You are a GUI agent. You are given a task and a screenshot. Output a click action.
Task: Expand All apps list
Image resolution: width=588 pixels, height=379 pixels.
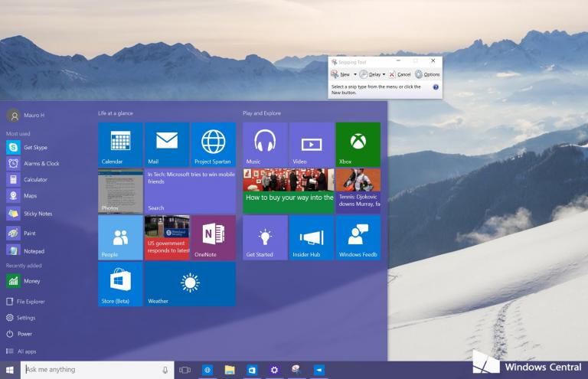click(26, 351)
